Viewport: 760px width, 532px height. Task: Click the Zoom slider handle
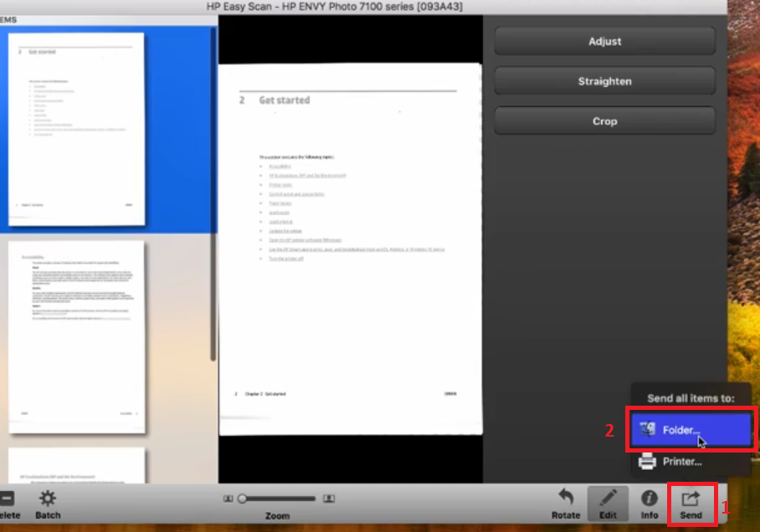coord(242,499)
